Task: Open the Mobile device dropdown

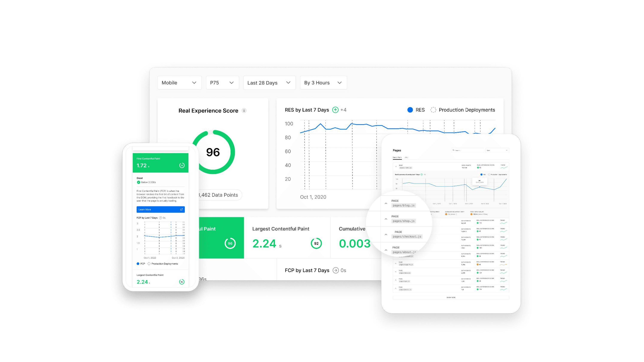Action: [179, 83]
